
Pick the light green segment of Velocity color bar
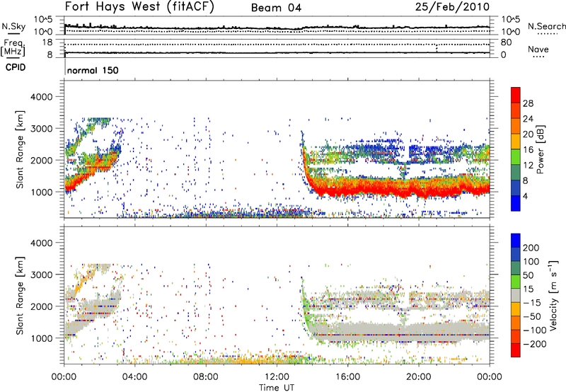pyautogui.click(x=516, y=282)
